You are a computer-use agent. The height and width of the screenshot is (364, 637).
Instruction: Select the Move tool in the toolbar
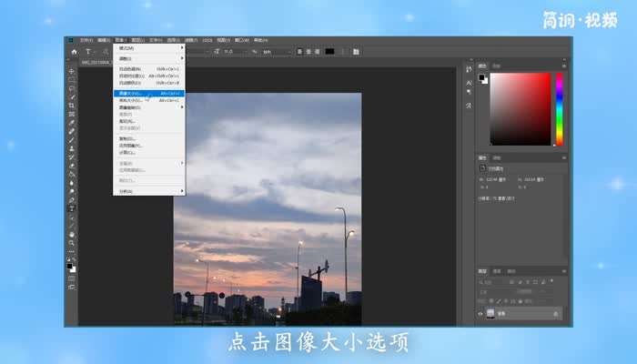tap(72, 71)
